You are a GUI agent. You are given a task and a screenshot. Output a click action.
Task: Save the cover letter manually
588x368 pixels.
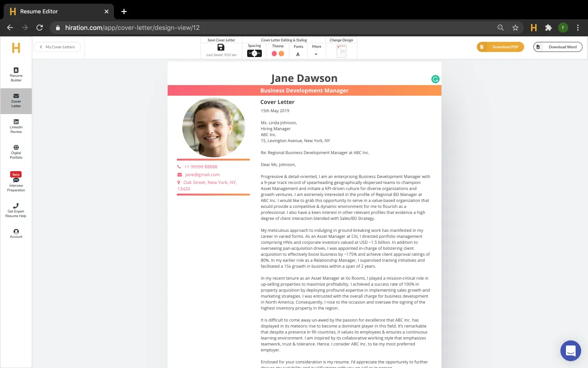[x=220, y=48]
